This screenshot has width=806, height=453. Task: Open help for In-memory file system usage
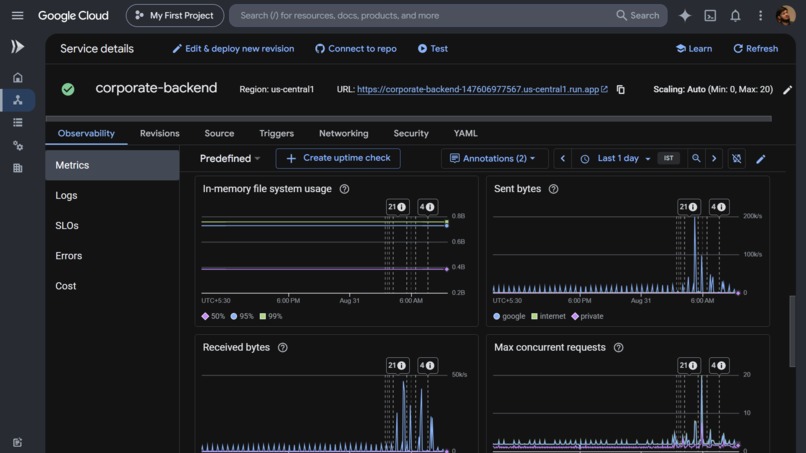pyautogui.click(x=344, y=189)
